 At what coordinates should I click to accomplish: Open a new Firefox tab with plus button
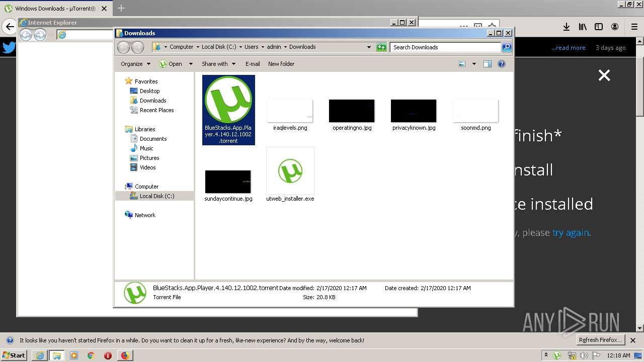(x=121, y=8)
